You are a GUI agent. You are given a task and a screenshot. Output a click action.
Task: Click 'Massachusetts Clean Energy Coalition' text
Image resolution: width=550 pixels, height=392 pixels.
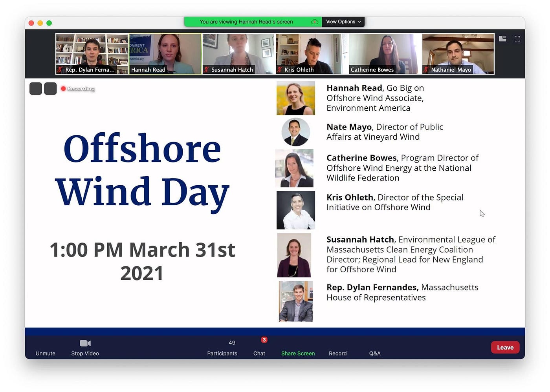pyautogui.click(x=400, y=250)
